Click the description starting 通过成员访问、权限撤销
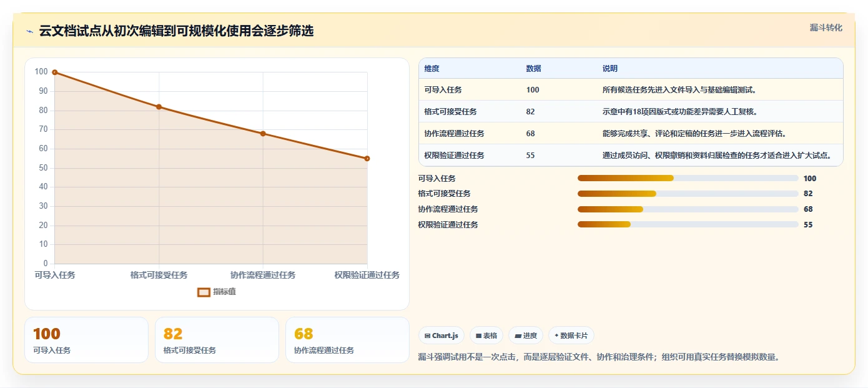 (717, 156)
